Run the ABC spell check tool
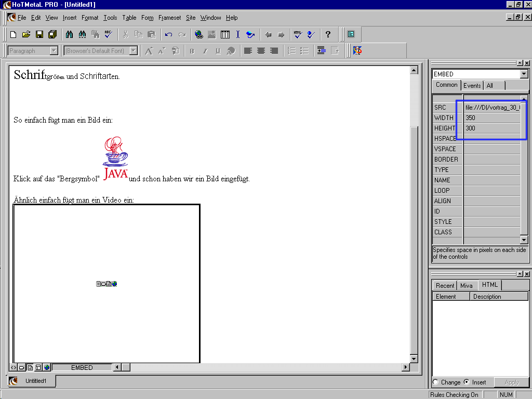The height and width of the screenshot is (399, 532). click(x=108, y=35)
